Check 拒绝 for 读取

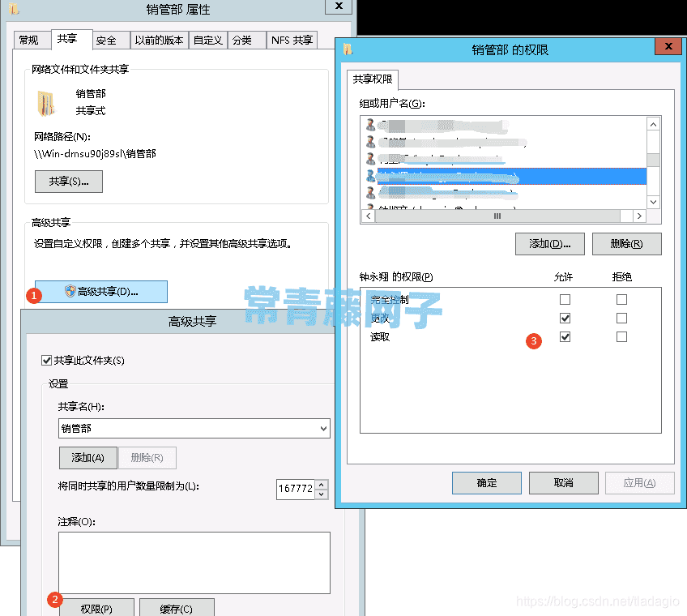pos(621,336)
